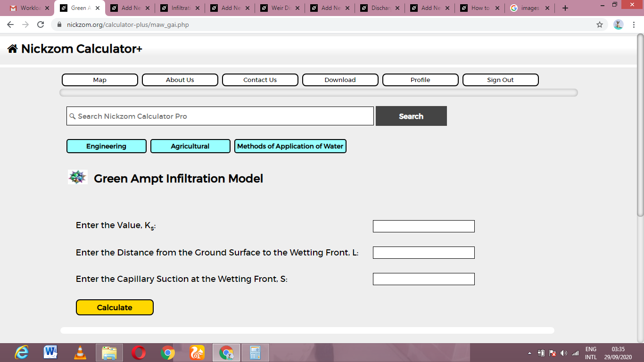Click the capillary suction S field
The width and height of the screenshot is (644, 362).
424,279
